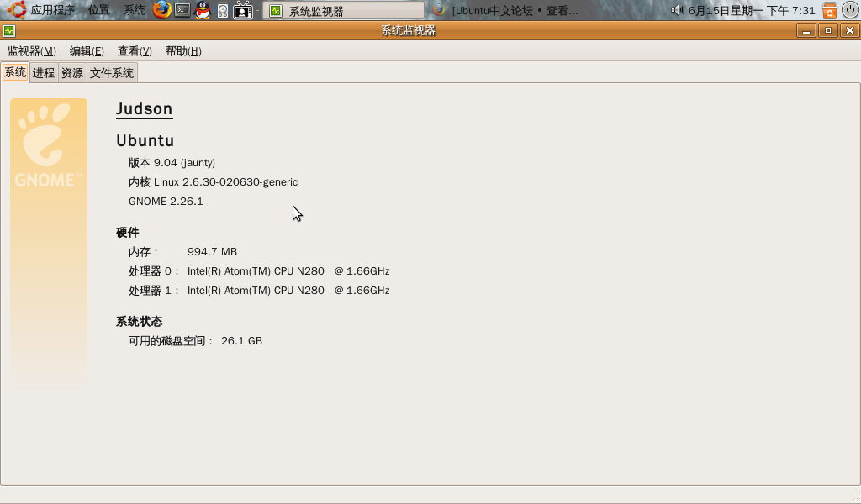Viewport: 861px width, 504px height.
Task: Click the system monitor window menu icon
Action: tap(8, 31)
